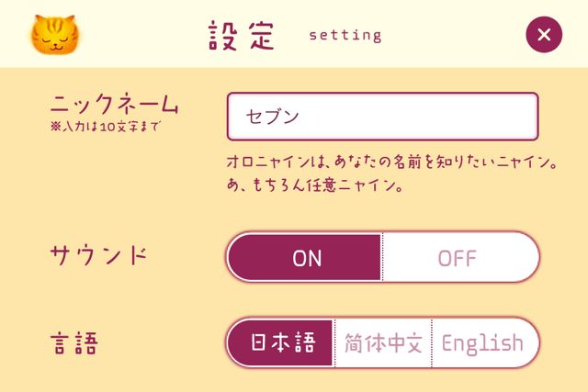Click the dotted divider between 简体中文 and English

(x=432, y=343)
